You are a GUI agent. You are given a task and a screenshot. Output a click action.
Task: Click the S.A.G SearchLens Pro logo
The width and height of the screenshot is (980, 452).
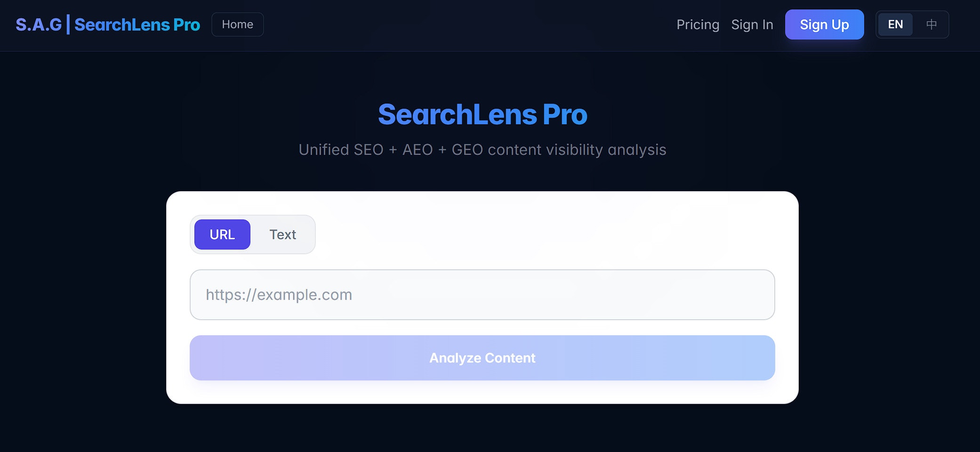click(x=107, y=24)
